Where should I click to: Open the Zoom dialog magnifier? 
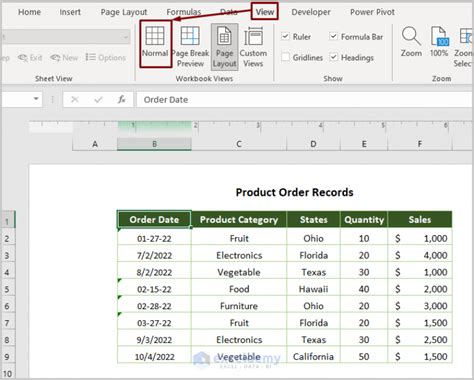click(411, 42)
